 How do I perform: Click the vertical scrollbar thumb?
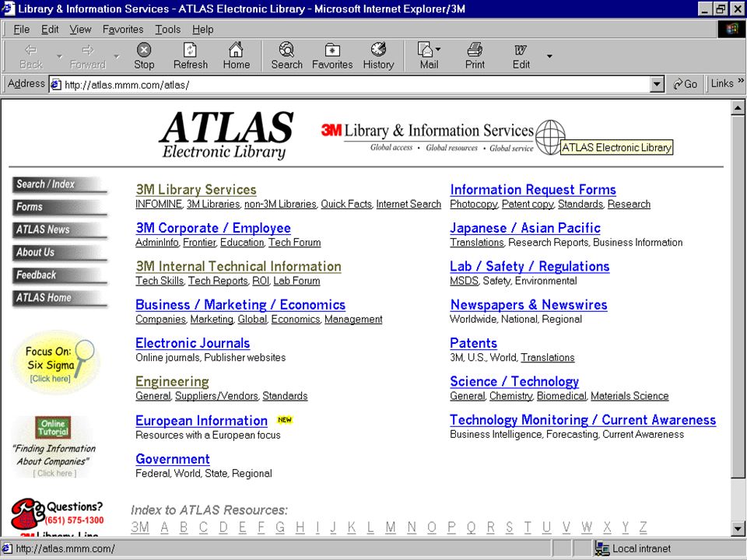point(738,296)
